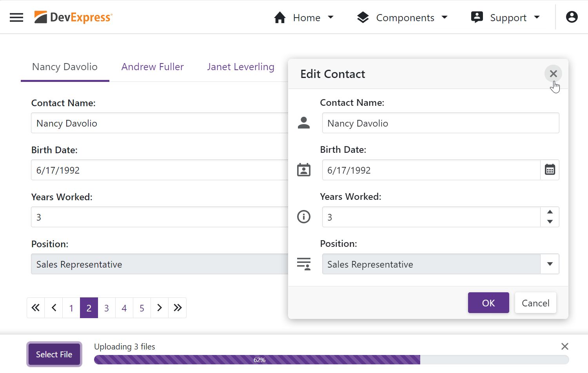Click the next page arrow in pager

click(x=160, y=308)
